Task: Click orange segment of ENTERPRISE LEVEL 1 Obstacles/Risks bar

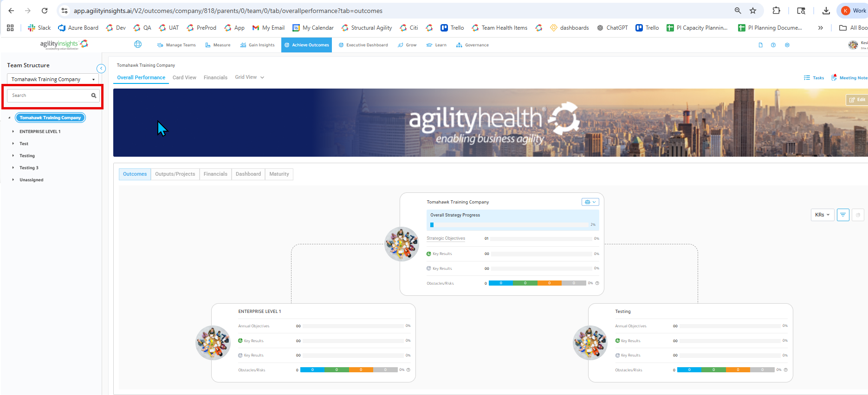Action: tap(361, 370)
